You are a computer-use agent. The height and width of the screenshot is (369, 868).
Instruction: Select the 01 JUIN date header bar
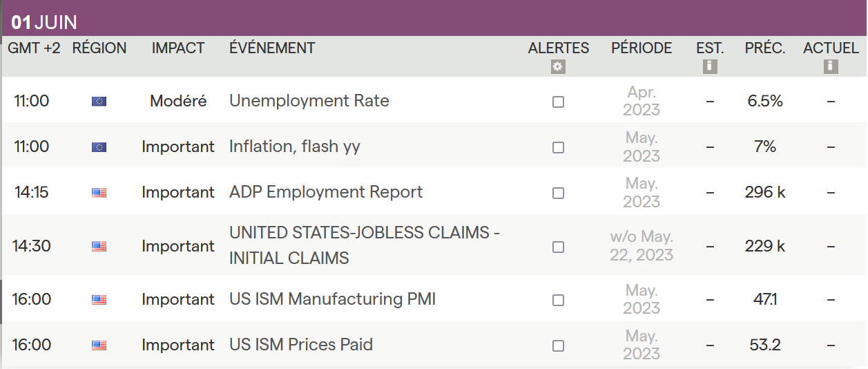pyautogui.click(x=434, y=22)
